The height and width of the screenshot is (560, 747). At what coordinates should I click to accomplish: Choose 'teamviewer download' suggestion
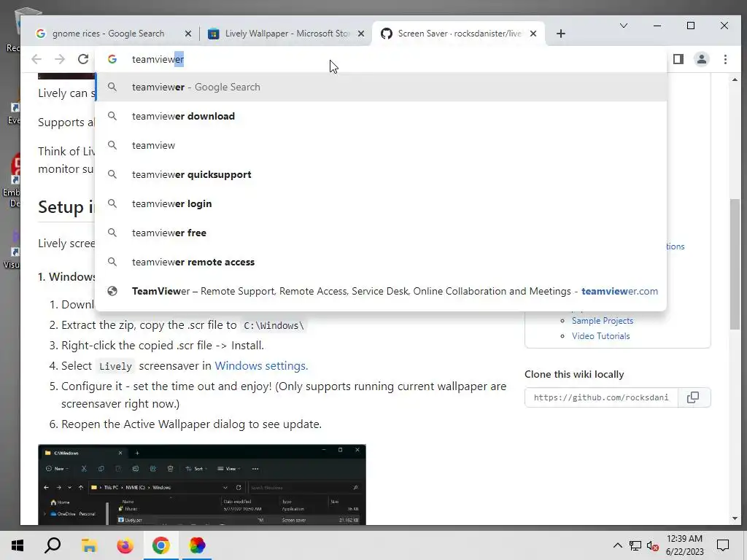381,116
